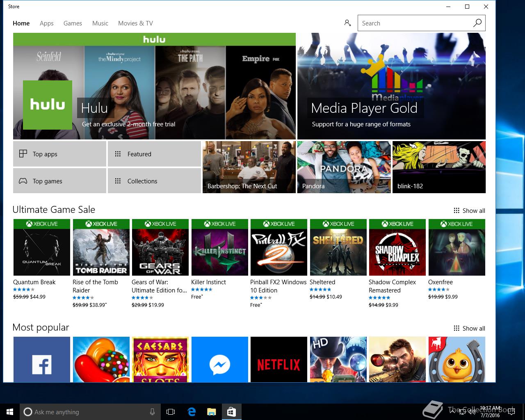Open Quantum Break game cover
Viewport: 525px width, 420px height.
tap(42, 247)
